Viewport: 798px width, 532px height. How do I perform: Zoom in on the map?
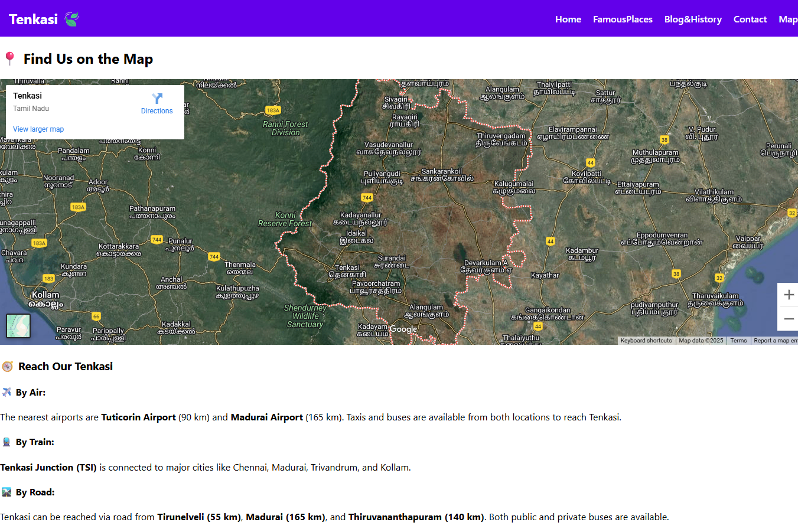(789, 295)
